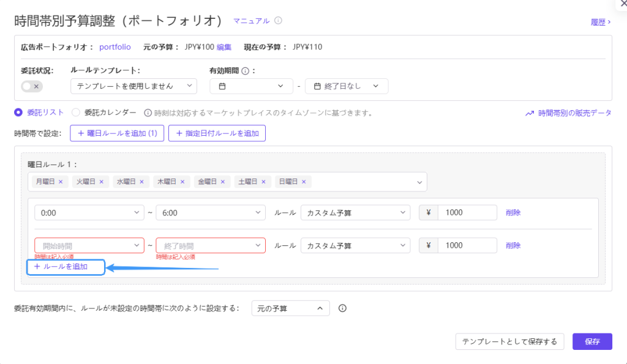Viewport: 627px width, 364px height.
Task: Open the ルールテンプレート dropdown
Action: coord(133,86)
